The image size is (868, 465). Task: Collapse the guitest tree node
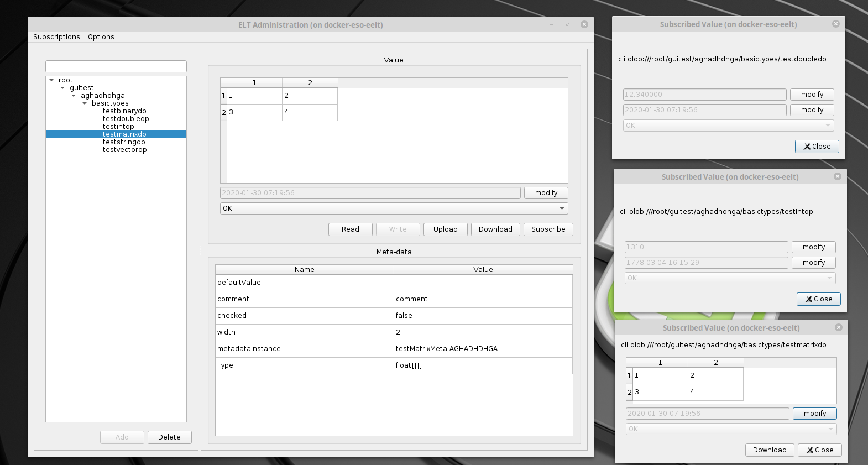pos(62,88)
